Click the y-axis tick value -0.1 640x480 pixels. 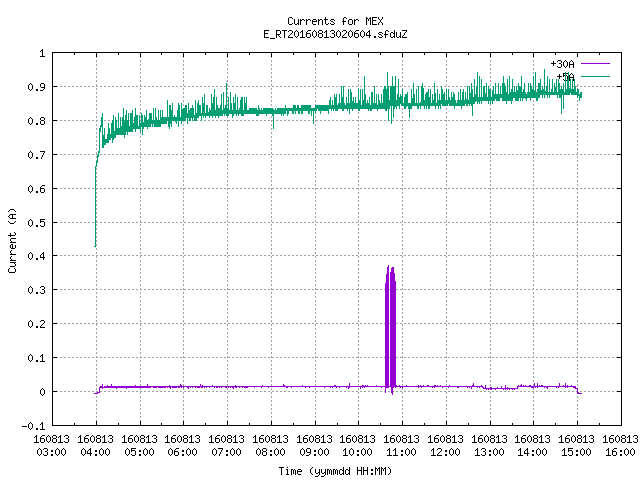coord(33,426)
